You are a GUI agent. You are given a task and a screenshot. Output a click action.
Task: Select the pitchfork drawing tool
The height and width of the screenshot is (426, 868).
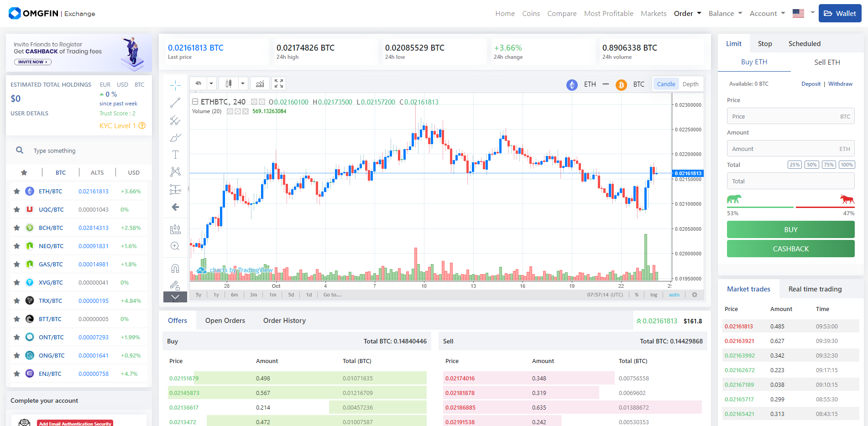(175, 120)
